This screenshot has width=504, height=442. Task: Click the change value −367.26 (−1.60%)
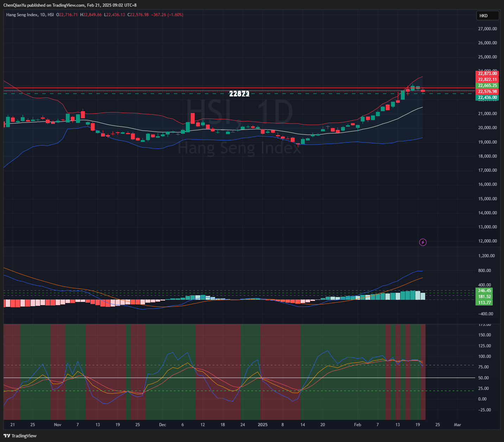[x=167, y=15]
